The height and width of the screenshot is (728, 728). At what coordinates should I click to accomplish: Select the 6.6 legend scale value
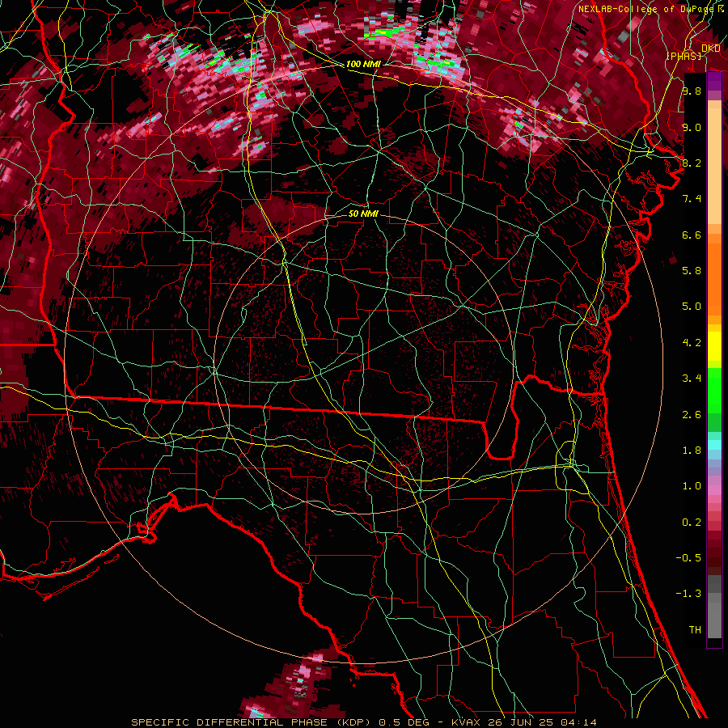point(692,235)
